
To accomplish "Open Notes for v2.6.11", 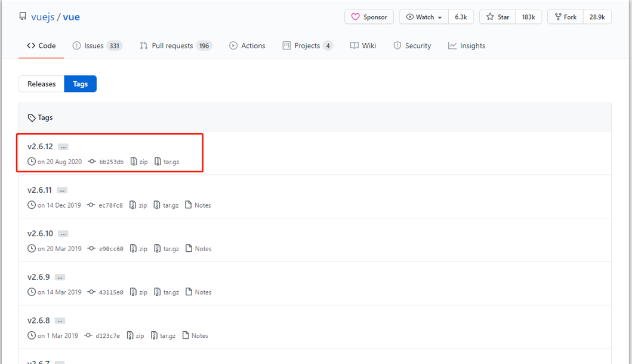I will pos(198,205).
